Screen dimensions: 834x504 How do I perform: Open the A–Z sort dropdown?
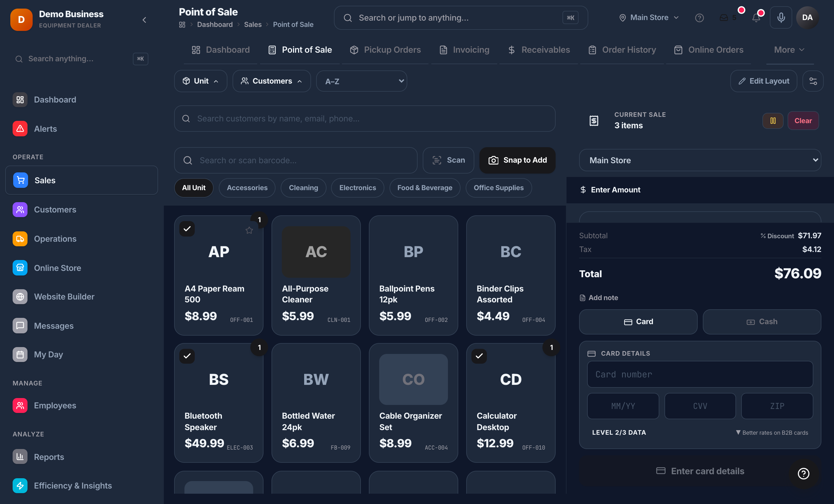tap(361, 81)
